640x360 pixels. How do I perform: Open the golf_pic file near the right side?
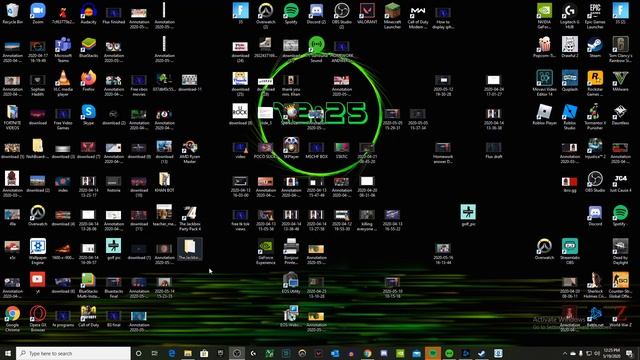click(x=468, y=216)
